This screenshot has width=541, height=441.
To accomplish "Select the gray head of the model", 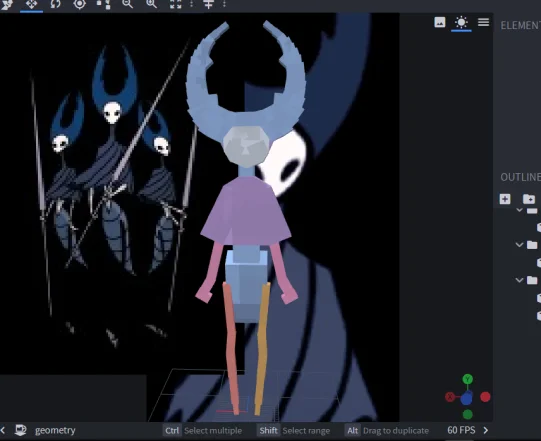I will [x=246, y=147].
